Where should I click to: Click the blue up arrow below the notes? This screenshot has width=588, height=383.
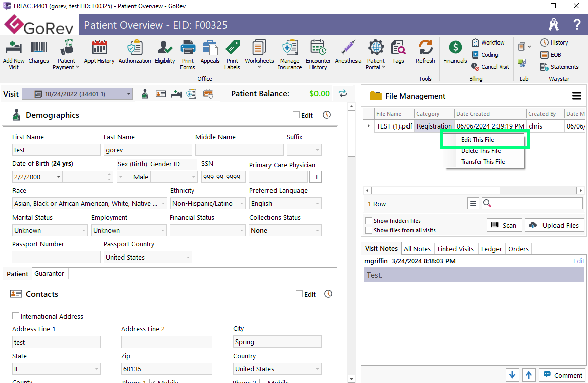pyautogui.click(x=529, y=375)
